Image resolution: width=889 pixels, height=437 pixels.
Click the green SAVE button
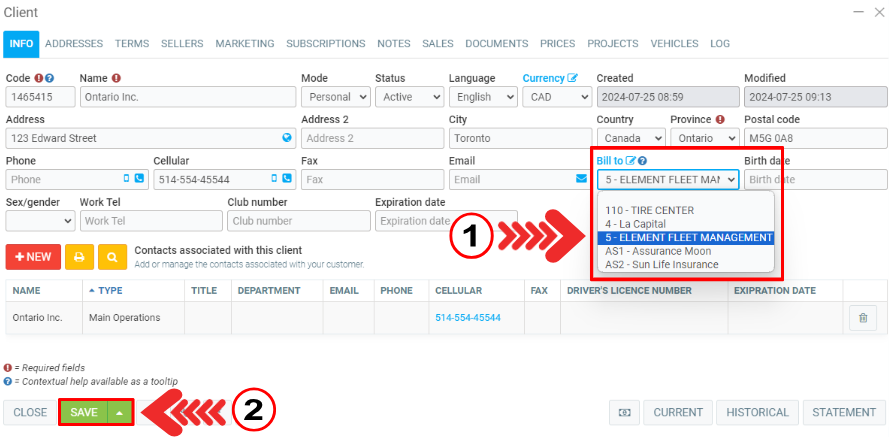click(83, 412)
